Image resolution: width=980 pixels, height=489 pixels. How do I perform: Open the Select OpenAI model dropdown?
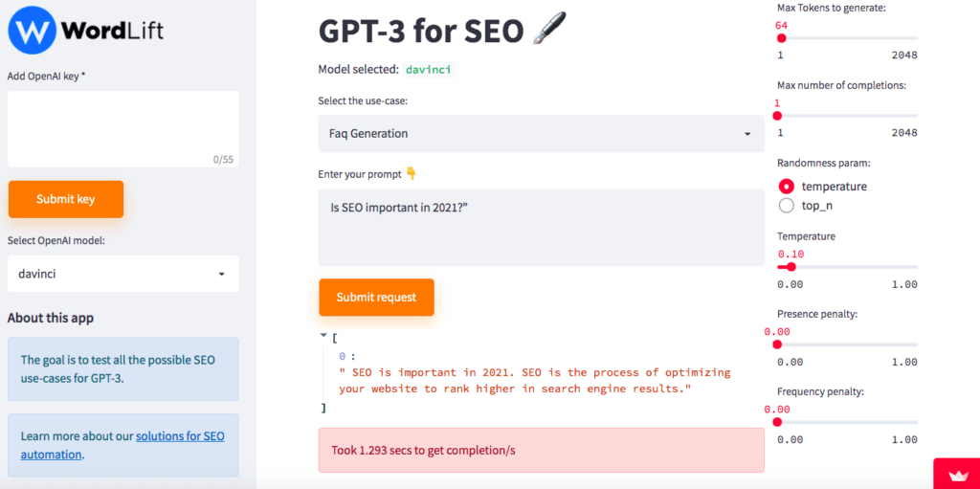coord(123,274)
